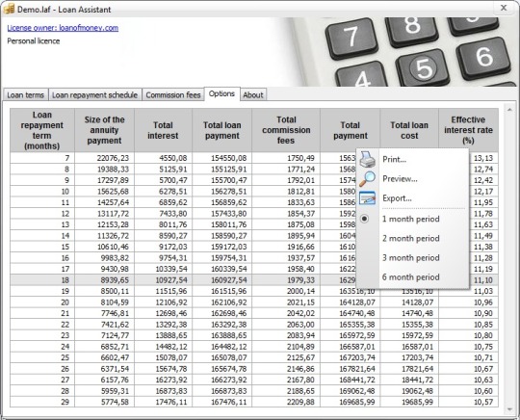The width and height of the screenshot is (520, 420).
Task: Switch to the Loan terms tab
Action: coord(26,94)
